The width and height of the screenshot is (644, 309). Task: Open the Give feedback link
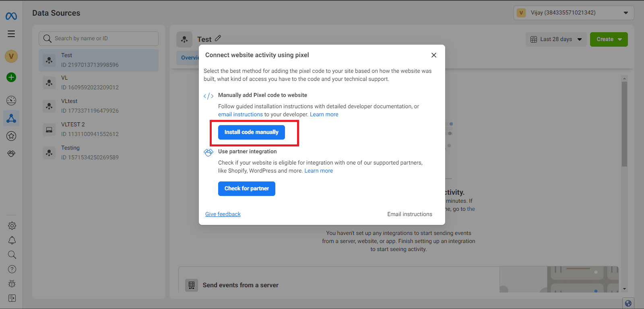click(x=223, y=214)
